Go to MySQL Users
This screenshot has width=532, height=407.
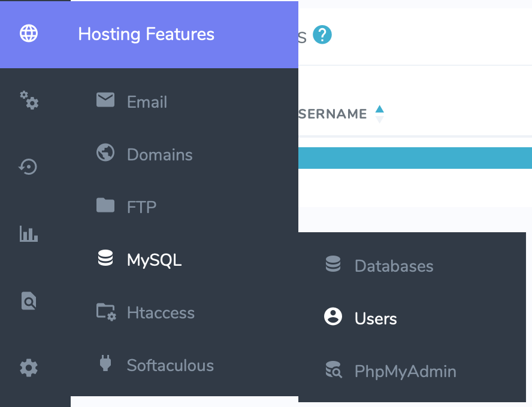point(376,318)
